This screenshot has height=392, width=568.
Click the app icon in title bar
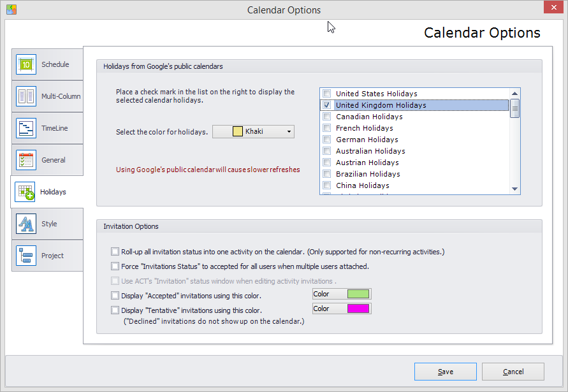click(11, 10)
